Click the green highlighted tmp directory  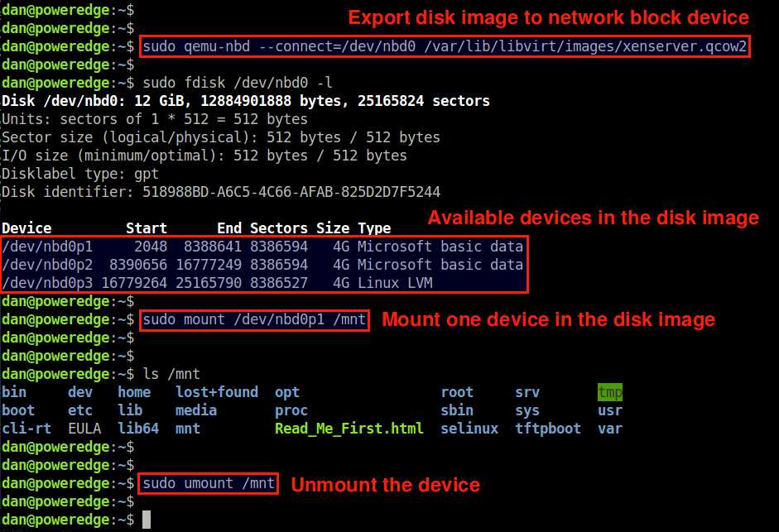tap(609, 392)
